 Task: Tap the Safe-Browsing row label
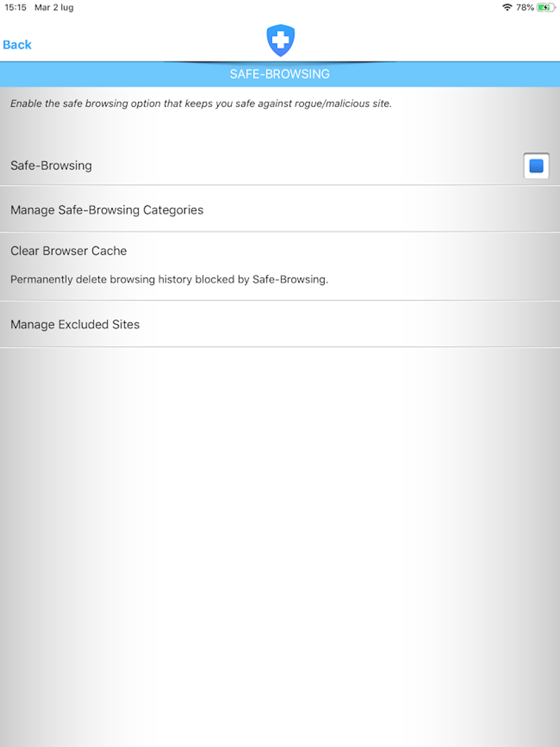(x=51, y=166)
